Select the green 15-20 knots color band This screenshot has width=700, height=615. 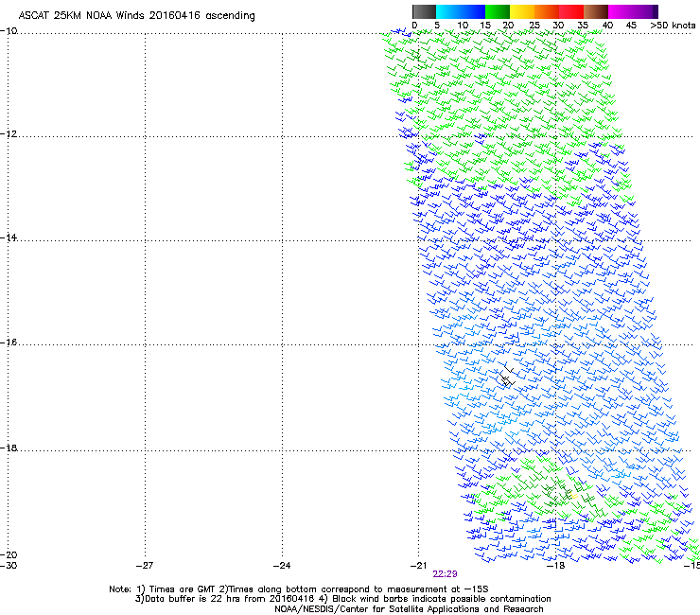498,11
